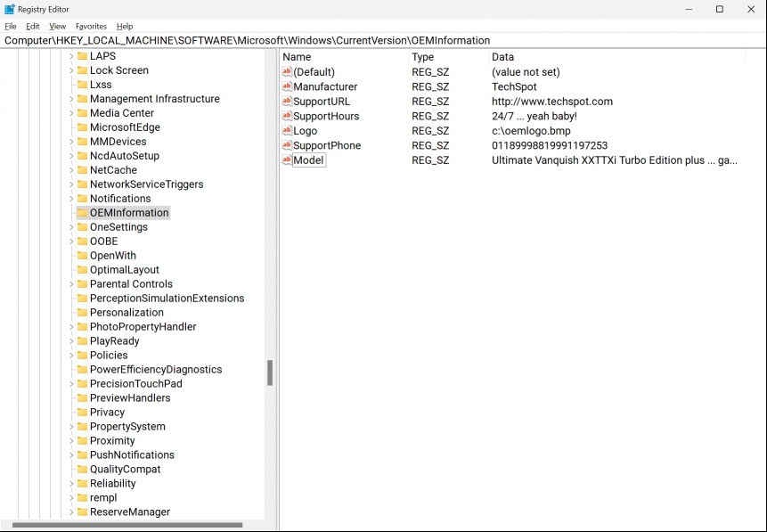Image resolution: width=767 pixels, height=532 pixels.
Task: Click the '24/7 ... yeah baby!' data cell
Action: (x=534, y=116)
